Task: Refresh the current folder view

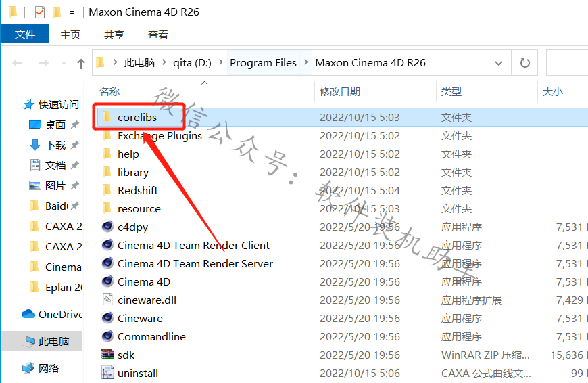Action: pos(524,63)
